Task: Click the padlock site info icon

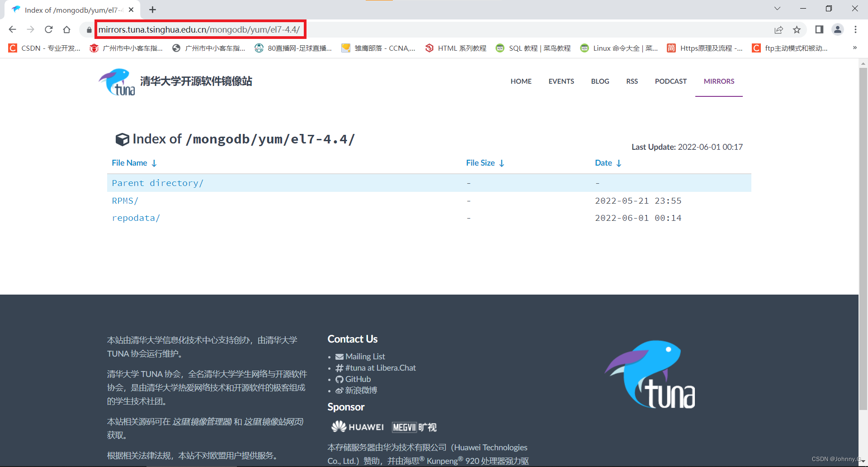Action: (x=89, y=30)
